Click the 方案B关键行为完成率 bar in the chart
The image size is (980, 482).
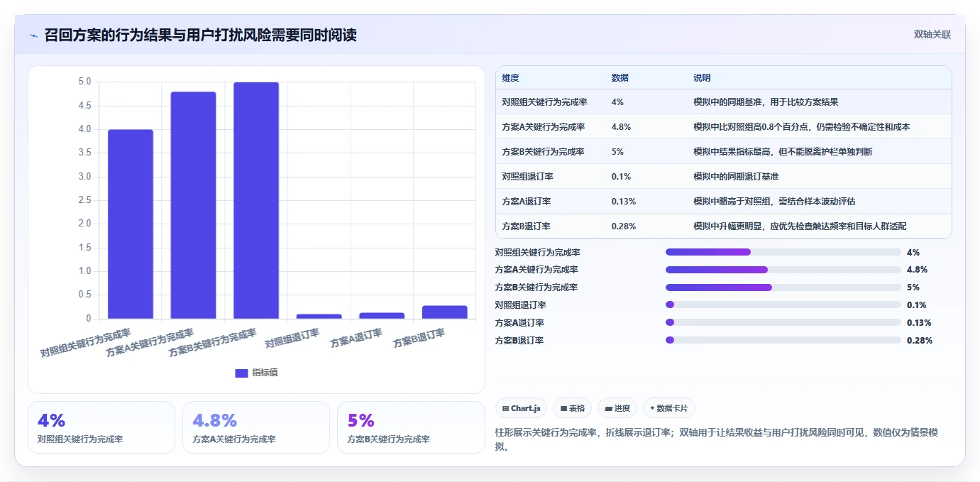tap(256, 200)
